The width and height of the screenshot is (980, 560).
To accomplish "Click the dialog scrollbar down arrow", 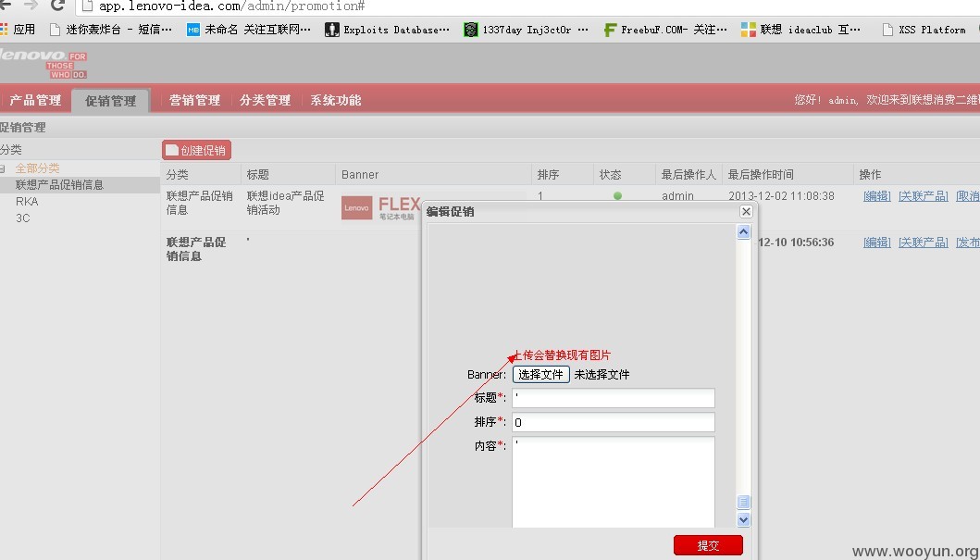I will pos(743,519).
